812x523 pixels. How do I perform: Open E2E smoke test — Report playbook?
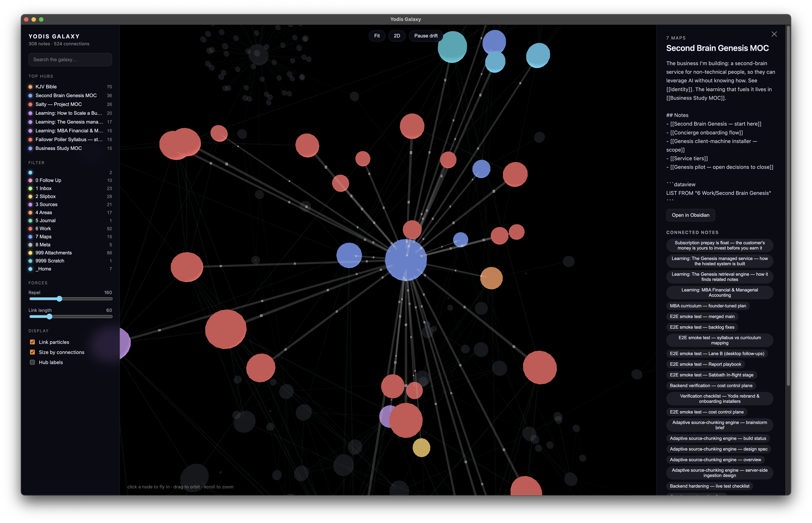(705, 364)
